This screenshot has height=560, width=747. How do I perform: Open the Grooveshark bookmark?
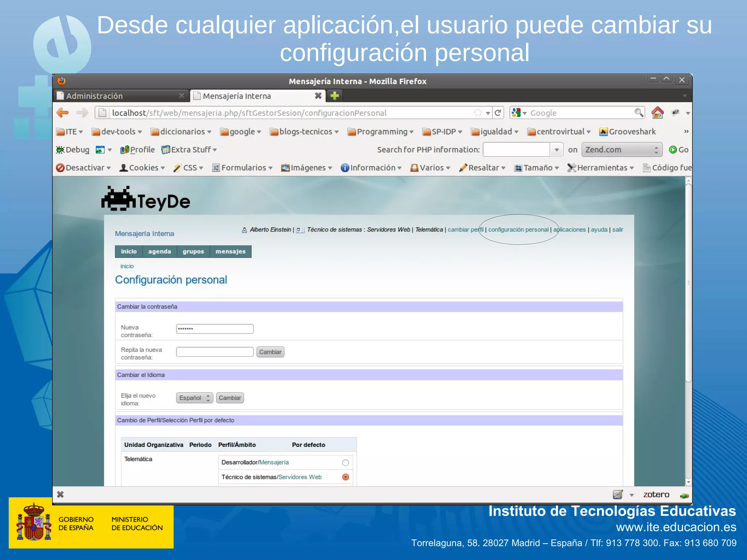627,132
